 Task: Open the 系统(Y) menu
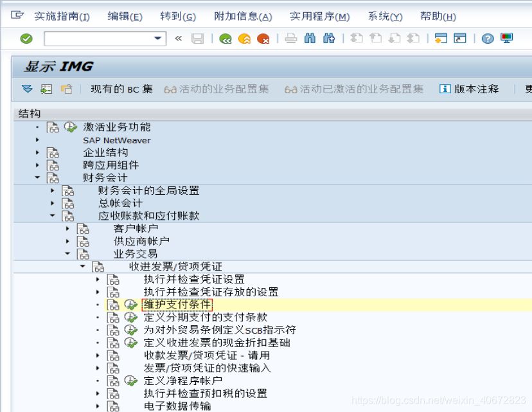pos(385,16)
